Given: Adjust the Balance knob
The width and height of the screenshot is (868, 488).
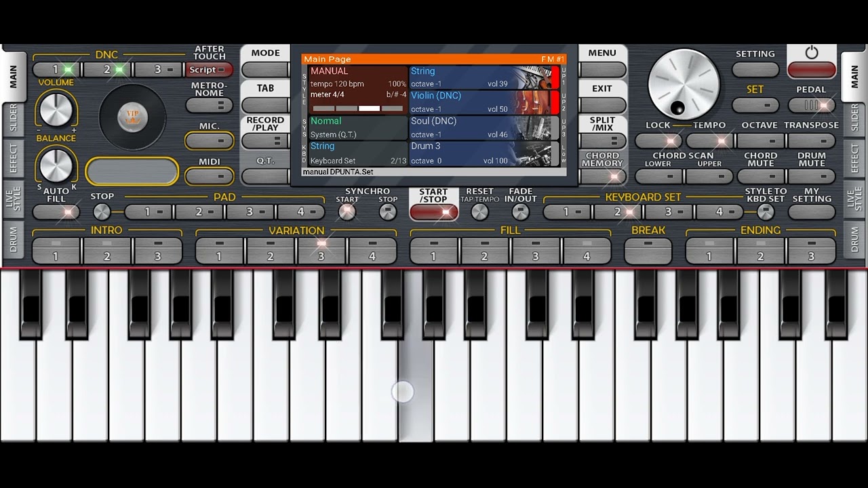Looking at the screenshot, I should coord(56,165).
